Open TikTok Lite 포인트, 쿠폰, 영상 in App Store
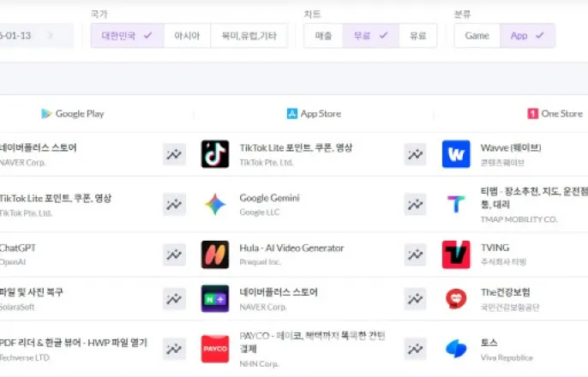This screenshot has width=588, height=377. tap(296, 147)
